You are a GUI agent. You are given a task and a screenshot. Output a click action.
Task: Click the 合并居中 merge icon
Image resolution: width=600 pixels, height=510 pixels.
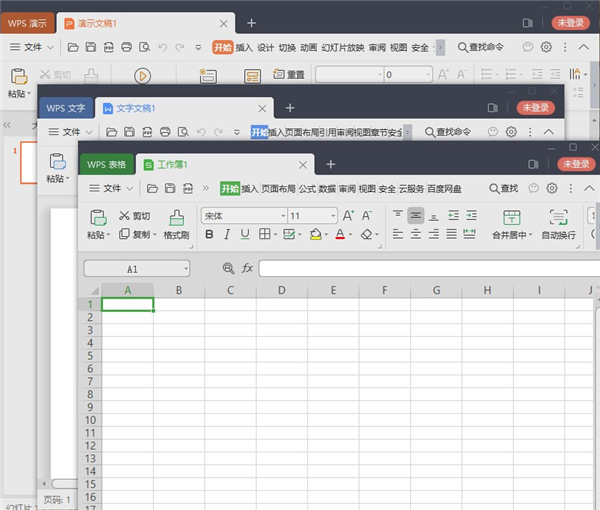click(x=512, y=217)
